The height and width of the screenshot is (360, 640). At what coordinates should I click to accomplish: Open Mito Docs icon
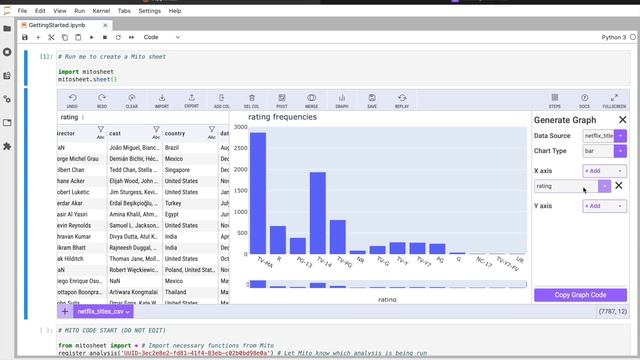(x=584, y=100)
